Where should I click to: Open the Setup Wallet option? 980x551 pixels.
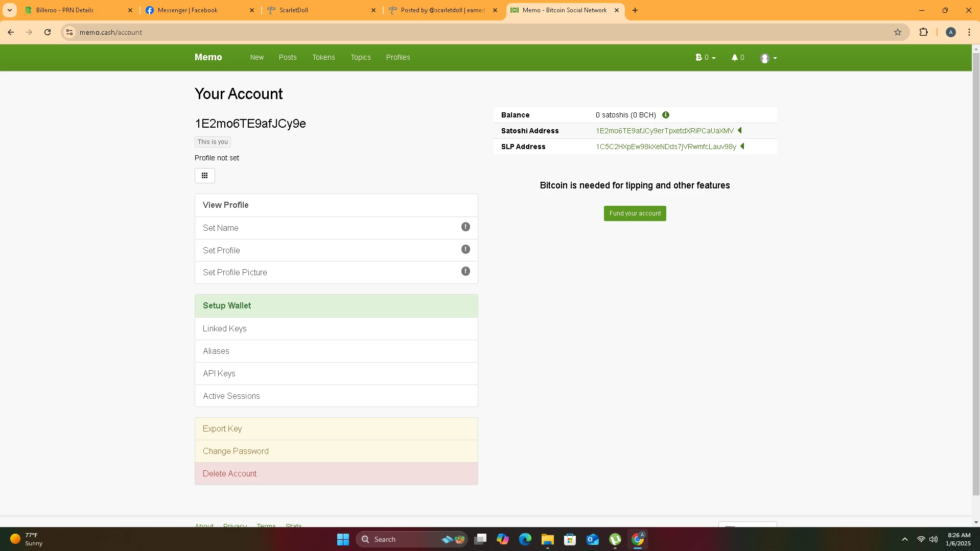coord(336,306)
